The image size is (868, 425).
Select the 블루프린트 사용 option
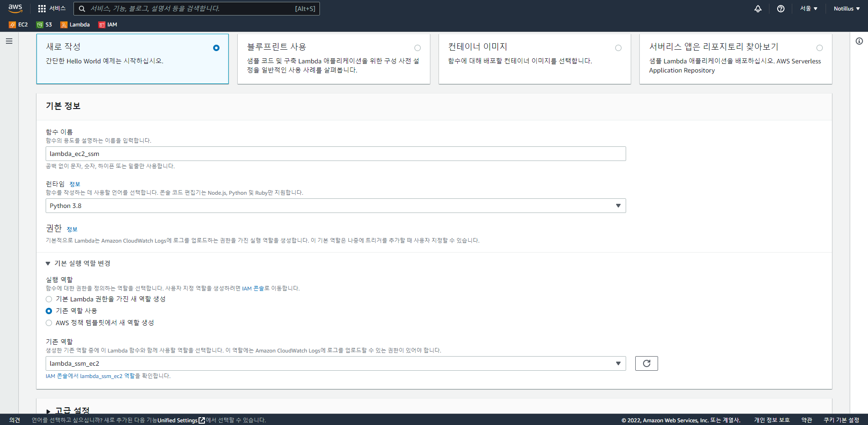click(x=334, y=59)
